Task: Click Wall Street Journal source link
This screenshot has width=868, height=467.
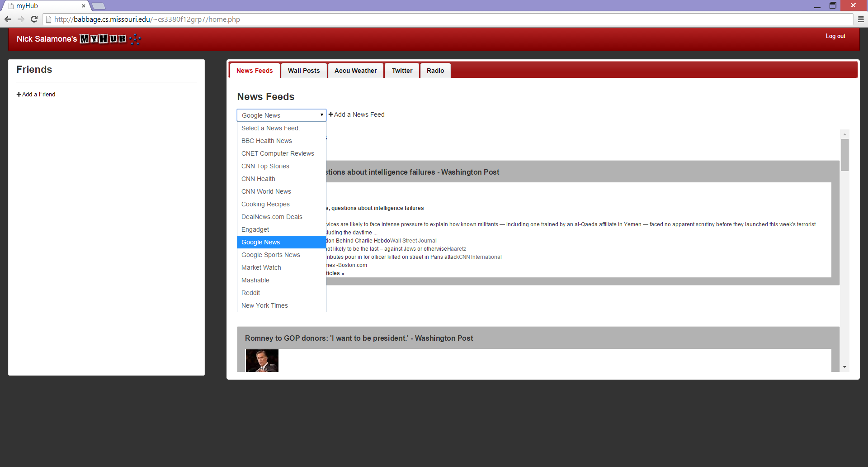Action: [413, 241]
